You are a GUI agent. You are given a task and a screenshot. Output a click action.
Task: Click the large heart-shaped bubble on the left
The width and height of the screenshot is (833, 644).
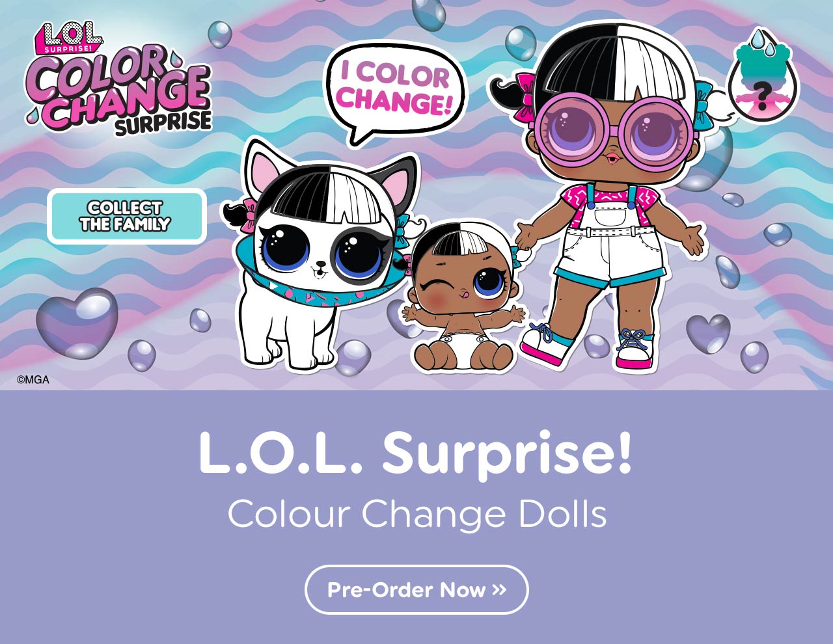[x=77, y=322]
